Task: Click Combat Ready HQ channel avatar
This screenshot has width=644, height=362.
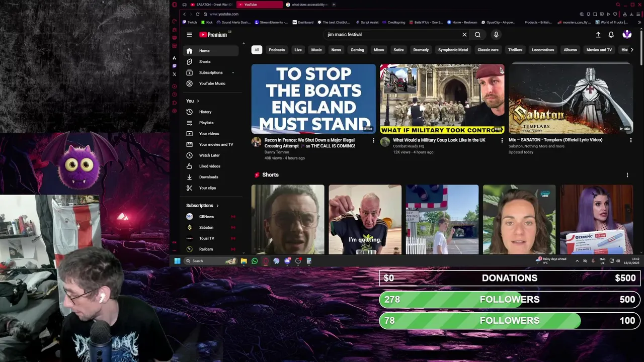Action: pos(385,142)
